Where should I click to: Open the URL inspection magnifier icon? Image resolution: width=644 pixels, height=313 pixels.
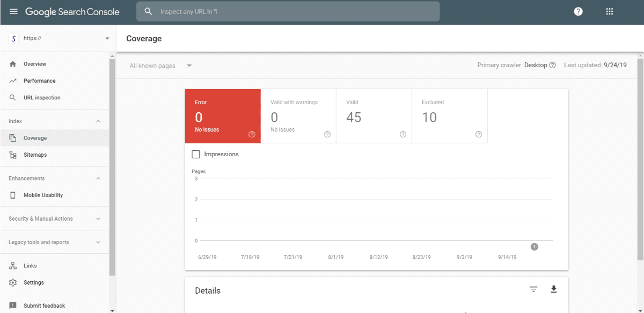(13, 97)
